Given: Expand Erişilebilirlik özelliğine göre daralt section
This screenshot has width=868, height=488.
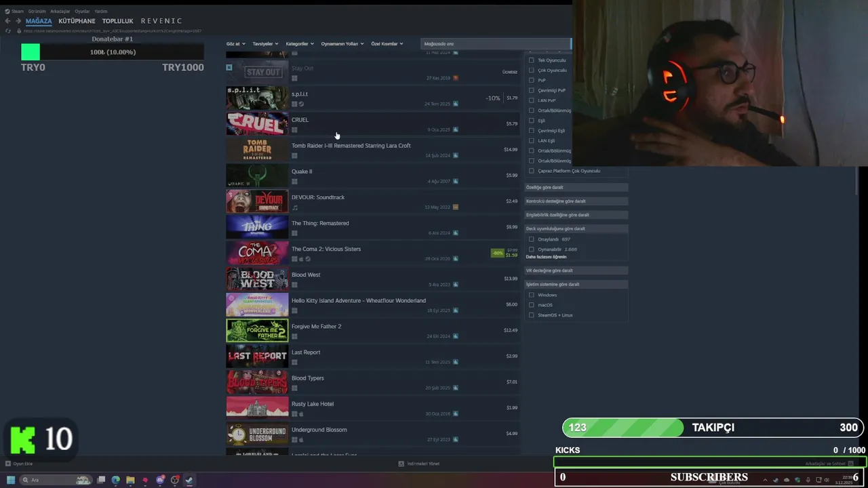Looking at the screenshot, I should 576,215.
